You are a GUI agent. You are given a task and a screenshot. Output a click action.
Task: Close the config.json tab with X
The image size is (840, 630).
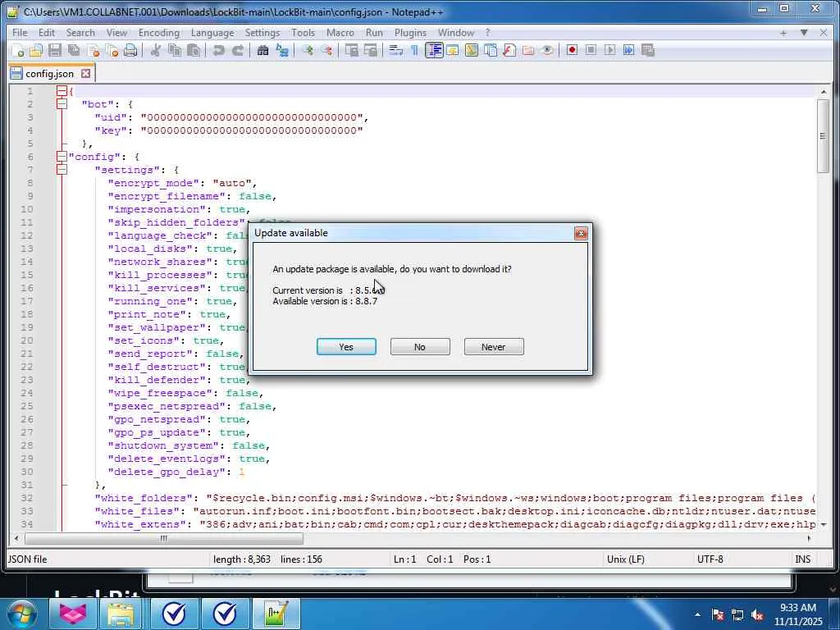pos(85,73)
